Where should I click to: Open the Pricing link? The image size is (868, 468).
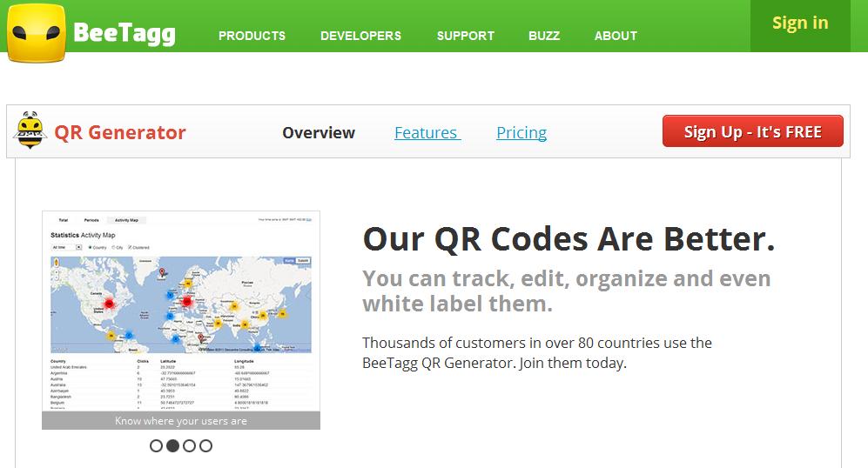tap(521, 133)
